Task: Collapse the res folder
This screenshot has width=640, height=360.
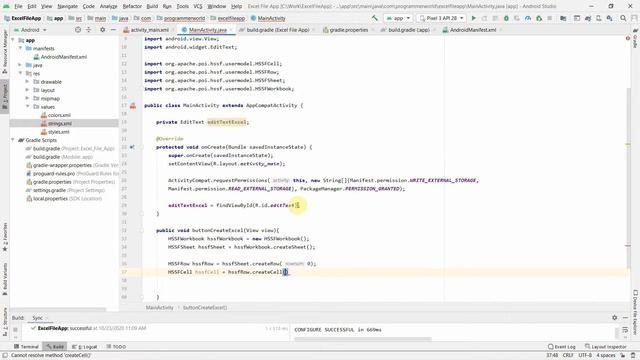Action: pyautogui.click(x=20, y=73)
